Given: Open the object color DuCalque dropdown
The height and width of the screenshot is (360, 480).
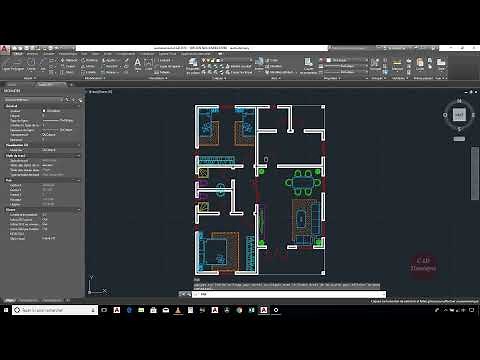Looking at the screenshot, I should click(347, 60).
